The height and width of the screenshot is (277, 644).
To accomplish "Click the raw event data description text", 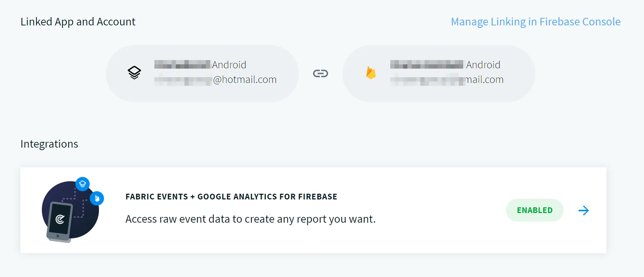I will click(x=250, y=219).
